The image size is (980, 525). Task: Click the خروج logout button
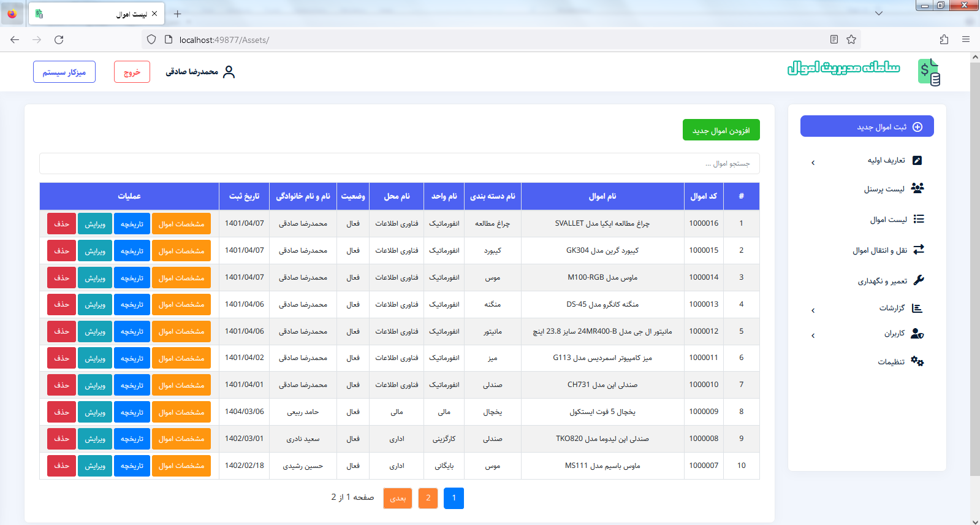click(x=132, y=72)
